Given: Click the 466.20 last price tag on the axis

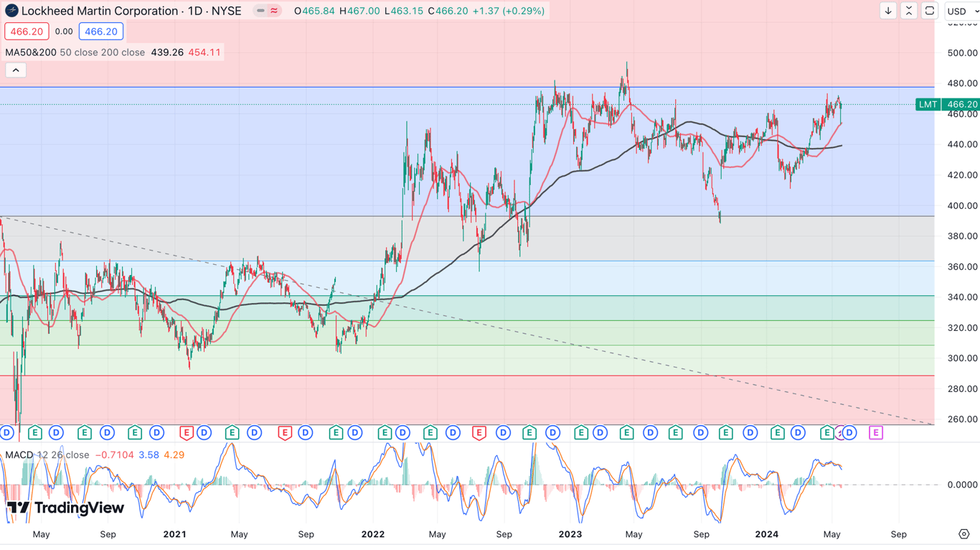Looking at the screenshot, I should tap(962, 104).
